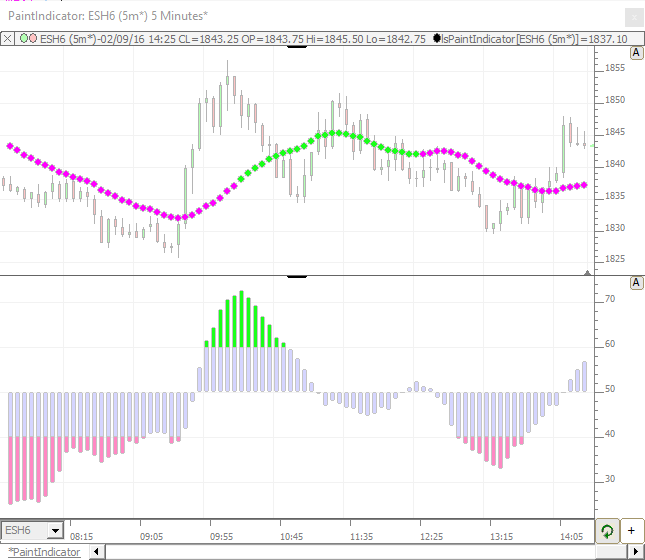Click the 50 indicator axis label
Viewport: 645px width, 560px height.
[x=610, y=389]
